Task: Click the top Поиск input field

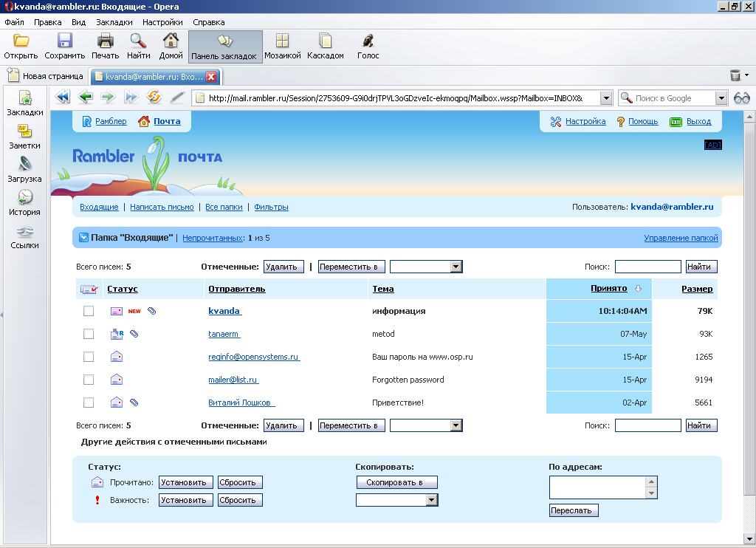Action: [648, 267]
